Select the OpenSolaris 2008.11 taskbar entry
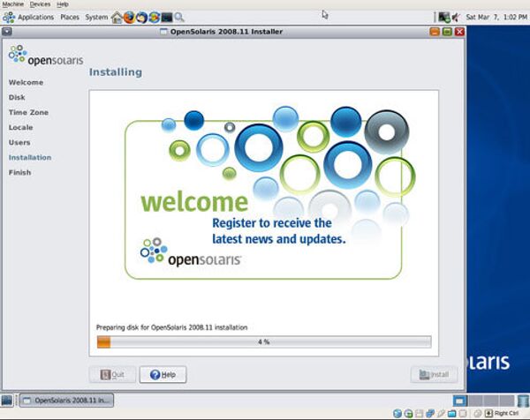The image size is (530, 420). [66, 401]
